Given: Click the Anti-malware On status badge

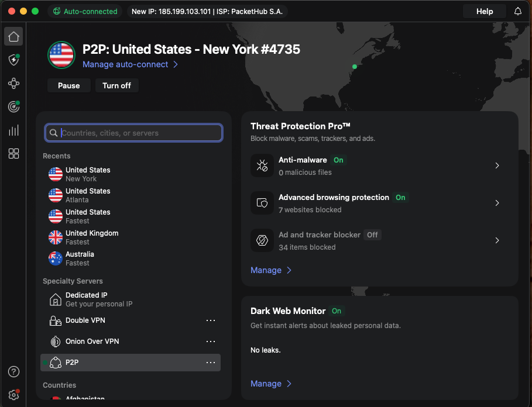Looking at the screenshot, I should pyautogui.click(x=338, y=160).
